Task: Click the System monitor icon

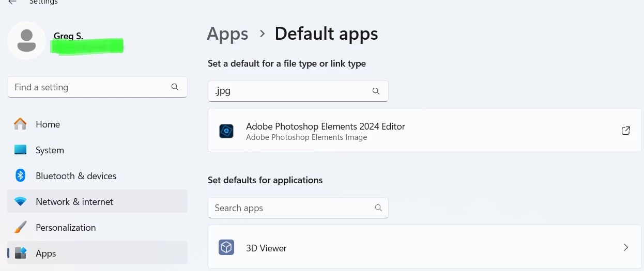Action: click(x=20, y=150)
